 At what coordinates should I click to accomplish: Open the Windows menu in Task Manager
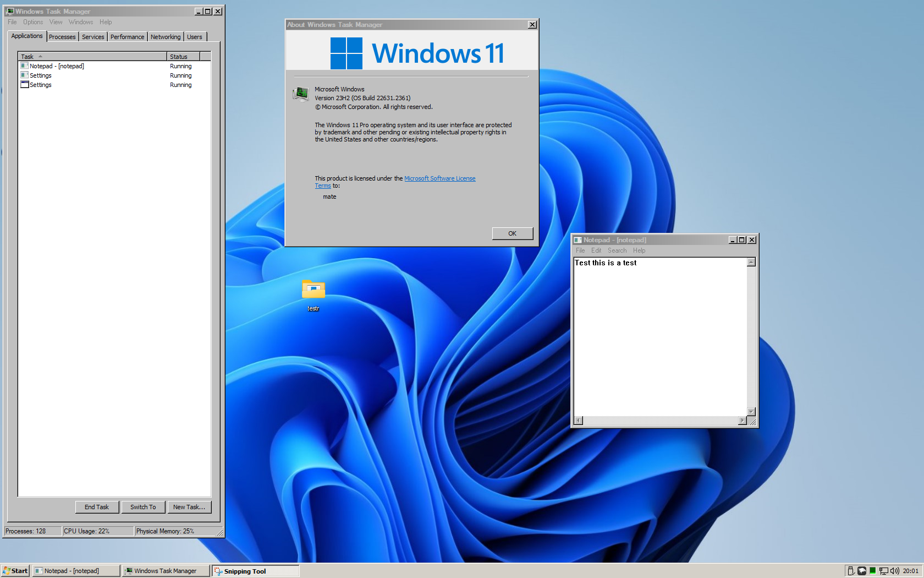pos(81,22)
